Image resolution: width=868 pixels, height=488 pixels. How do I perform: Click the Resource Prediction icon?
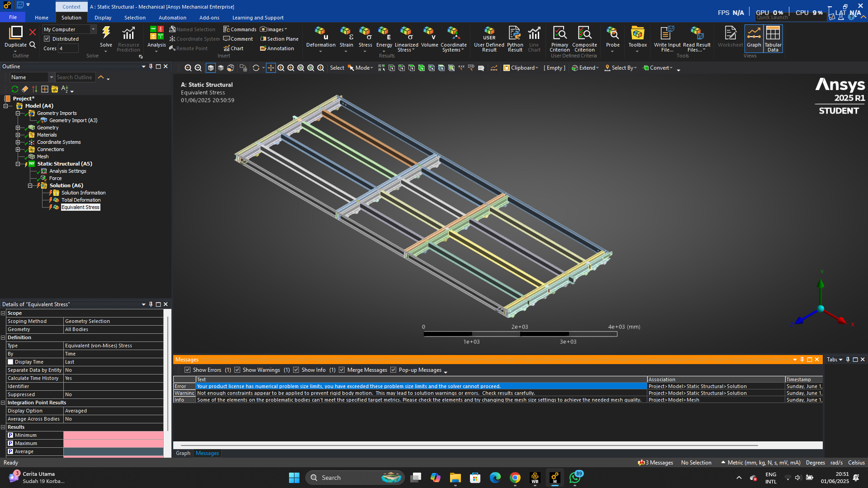coord(128,33)
